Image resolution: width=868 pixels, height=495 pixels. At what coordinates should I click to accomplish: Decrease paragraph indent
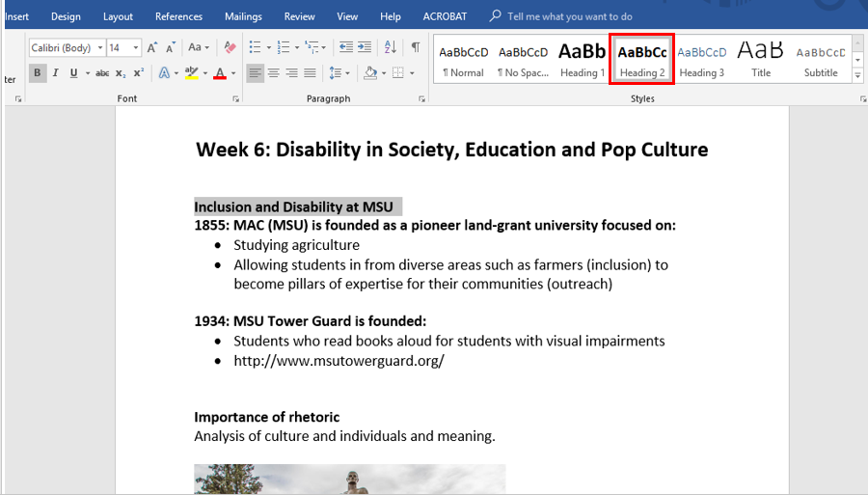pos(346,47)
